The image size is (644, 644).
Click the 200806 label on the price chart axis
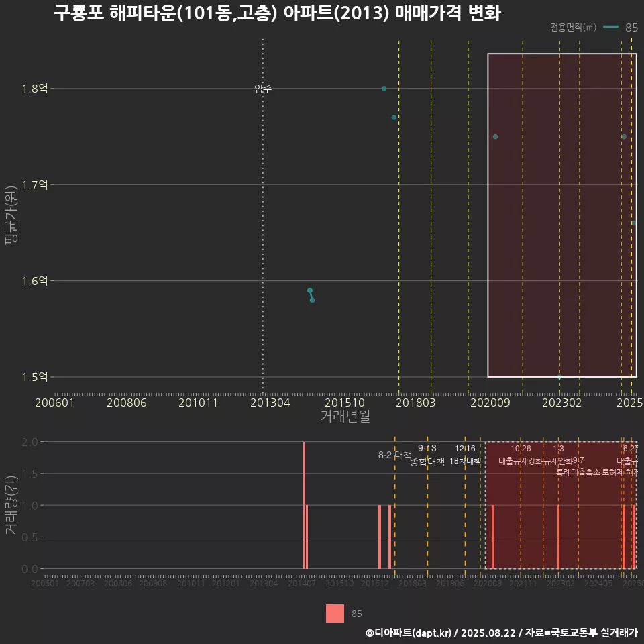pos(127,402)
